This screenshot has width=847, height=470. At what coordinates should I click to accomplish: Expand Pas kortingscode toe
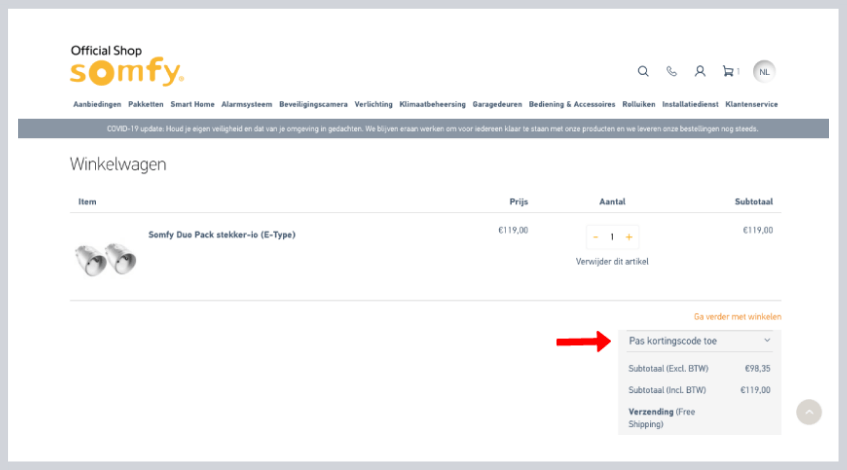(700, 341)
